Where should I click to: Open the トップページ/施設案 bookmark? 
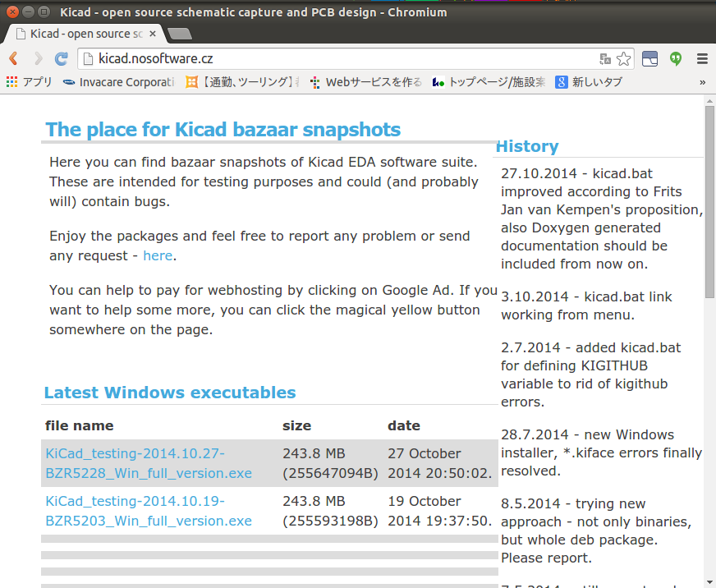tap(489, 82)
